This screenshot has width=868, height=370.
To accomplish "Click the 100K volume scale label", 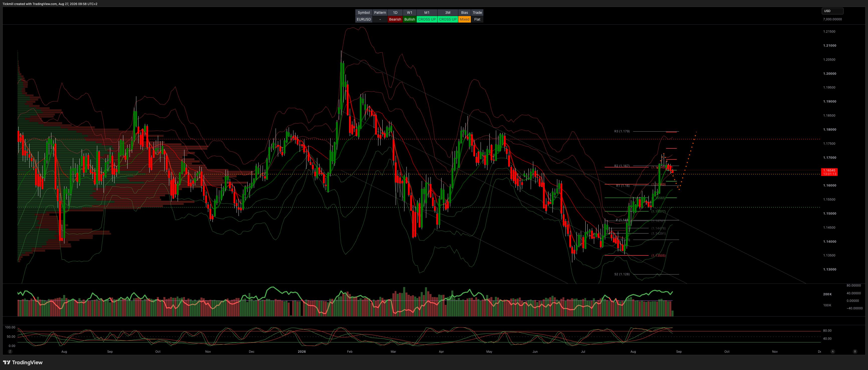I will click(827, 305).
